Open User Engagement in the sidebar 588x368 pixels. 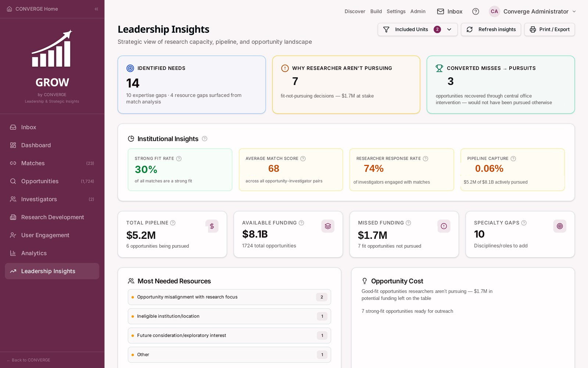click(x=52, y=235)
